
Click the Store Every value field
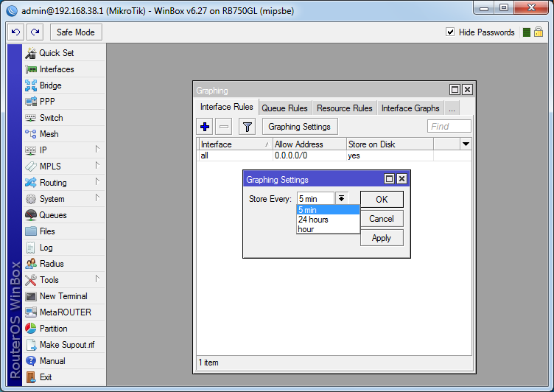[315, 199]
